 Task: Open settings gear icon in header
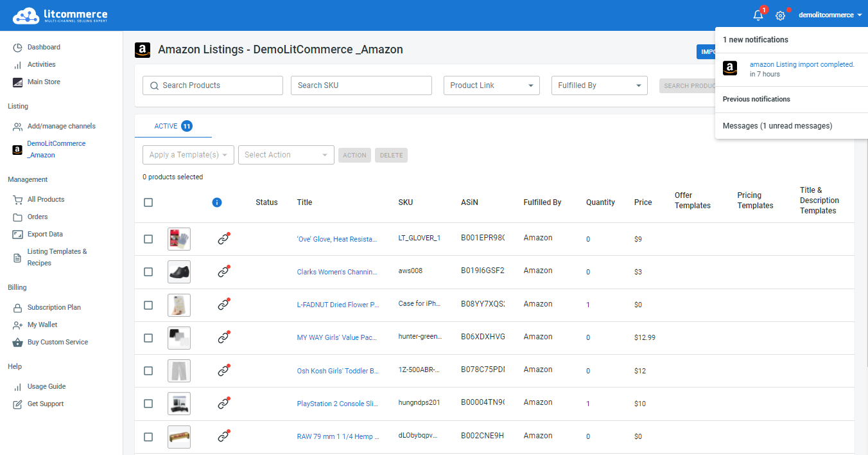[781, 15]
